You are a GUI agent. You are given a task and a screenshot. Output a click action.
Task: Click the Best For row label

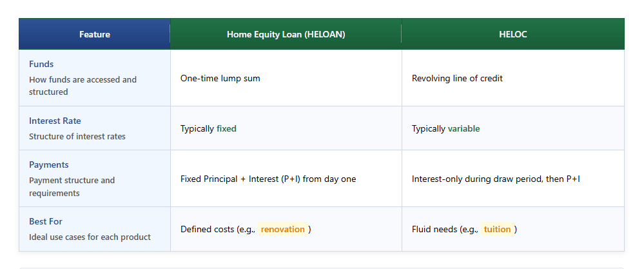(46, 222)
